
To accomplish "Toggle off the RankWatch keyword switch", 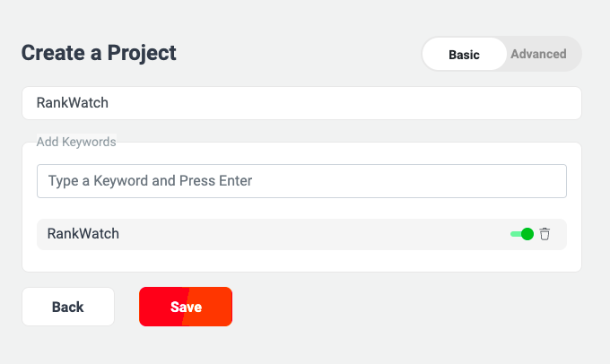I will tap(522, 234).
